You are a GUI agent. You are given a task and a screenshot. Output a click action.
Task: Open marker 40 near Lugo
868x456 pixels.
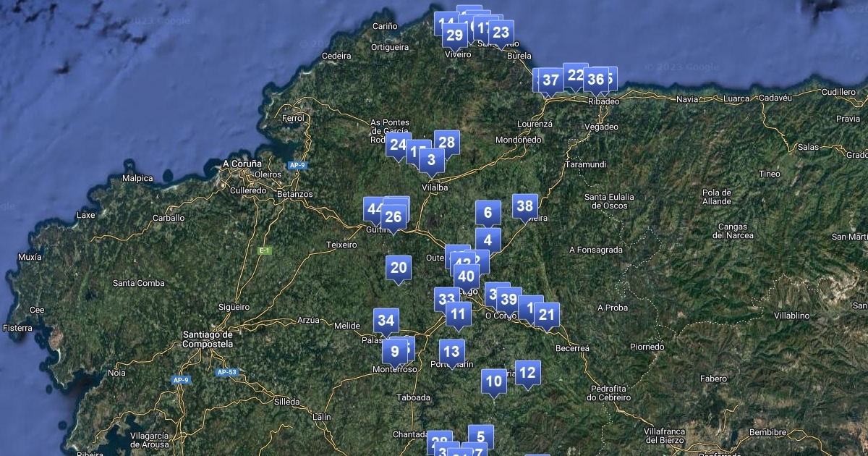point(467,276)
